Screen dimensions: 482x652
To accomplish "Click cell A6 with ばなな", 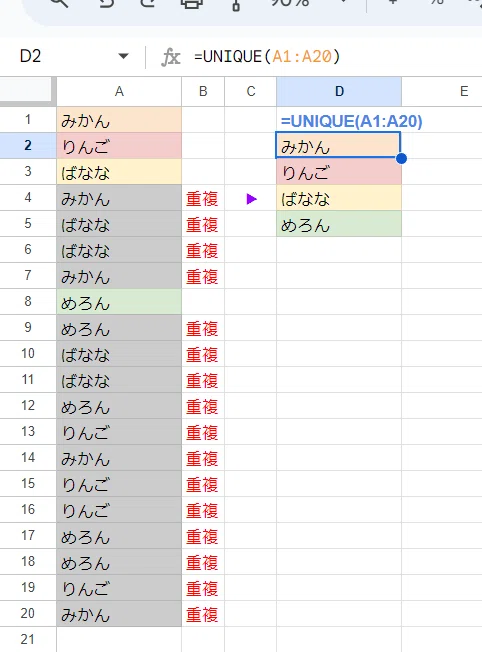I will coord(119,249).
